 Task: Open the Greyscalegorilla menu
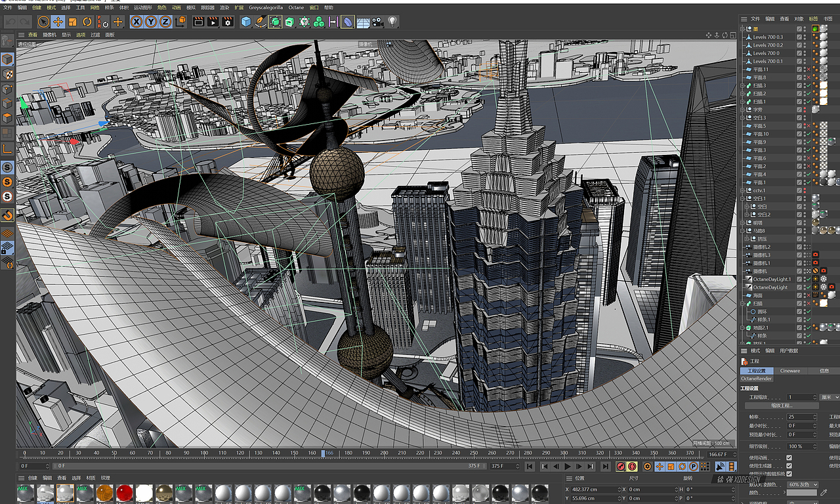(265, 8)
